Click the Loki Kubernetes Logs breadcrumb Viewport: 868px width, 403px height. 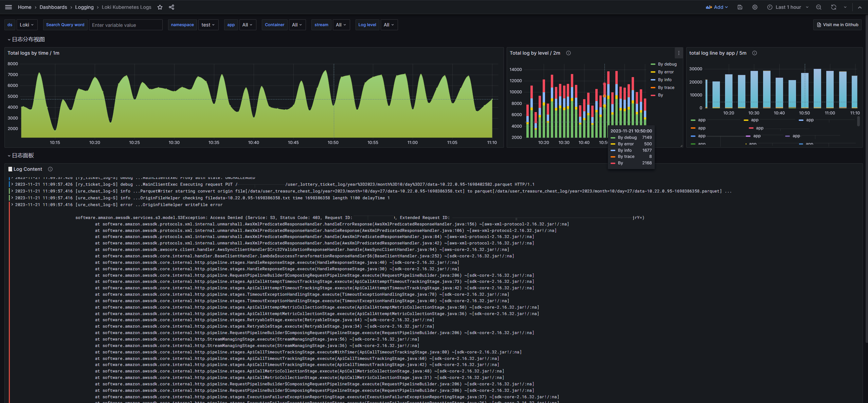126,7
